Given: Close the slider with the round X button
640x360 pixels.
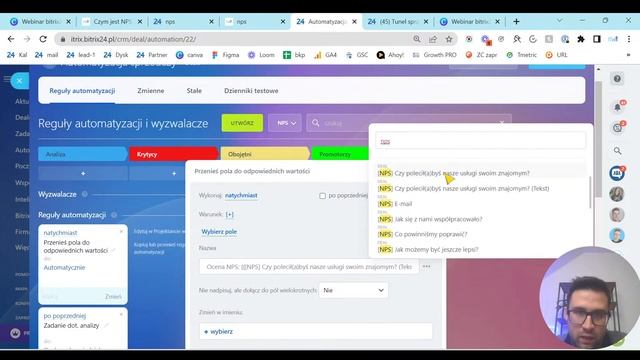Looking at the screenshot, I should [19, 81].
